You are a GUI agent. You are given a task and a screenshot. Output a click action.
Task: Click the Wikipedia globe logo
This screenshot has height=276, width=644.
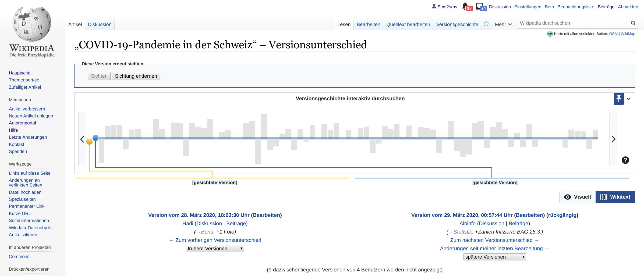[x=31, y=24]
